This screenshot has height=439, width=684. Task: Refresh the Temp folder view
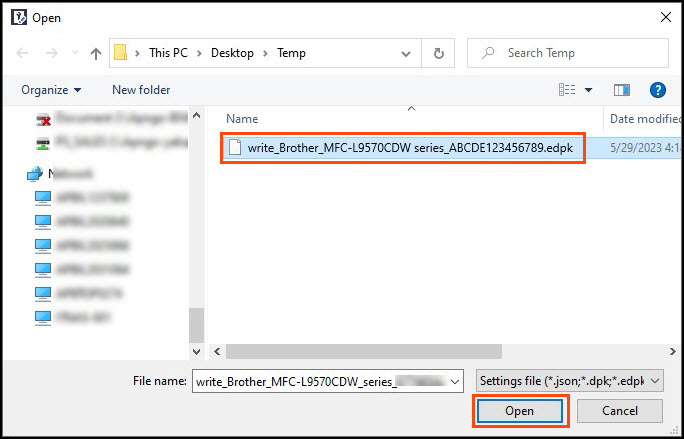point(438,53)
